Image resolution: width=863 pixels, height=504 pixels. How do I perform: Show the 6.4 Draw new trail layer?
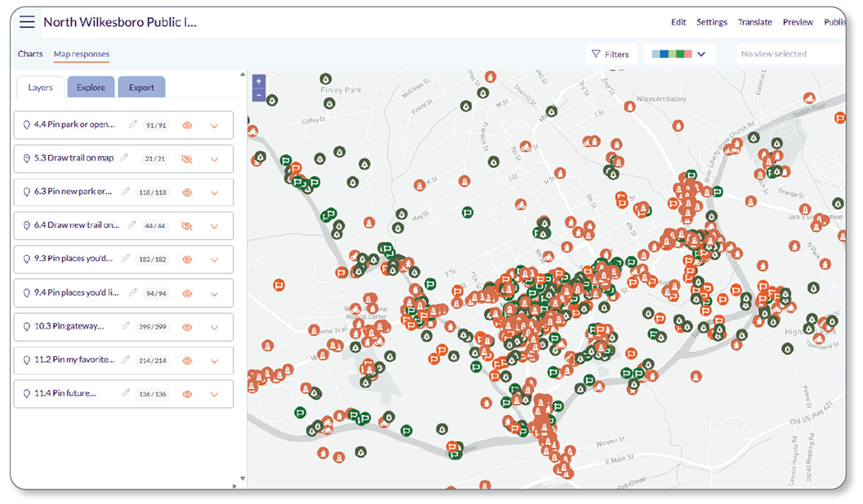[187, 226]
